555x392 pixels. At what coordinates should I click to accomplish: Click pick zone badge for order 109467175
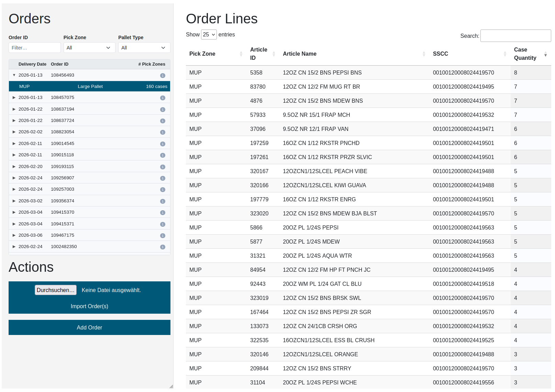[x=163, y=236]
